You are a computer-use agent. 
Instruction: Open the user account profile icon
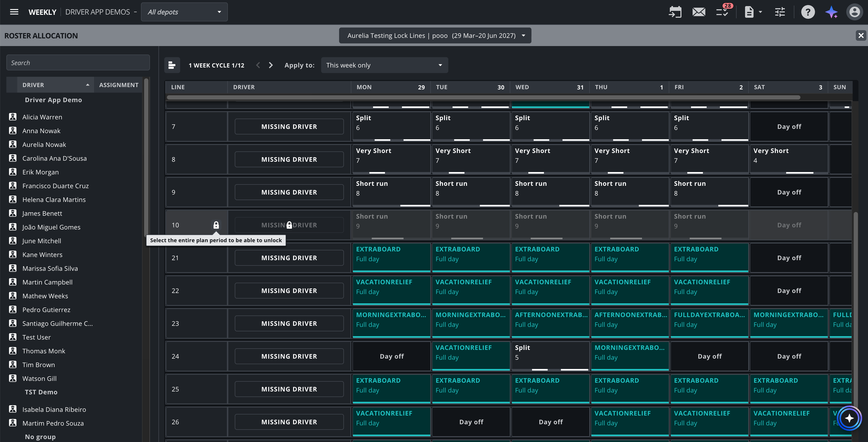(x=854, y=12)
